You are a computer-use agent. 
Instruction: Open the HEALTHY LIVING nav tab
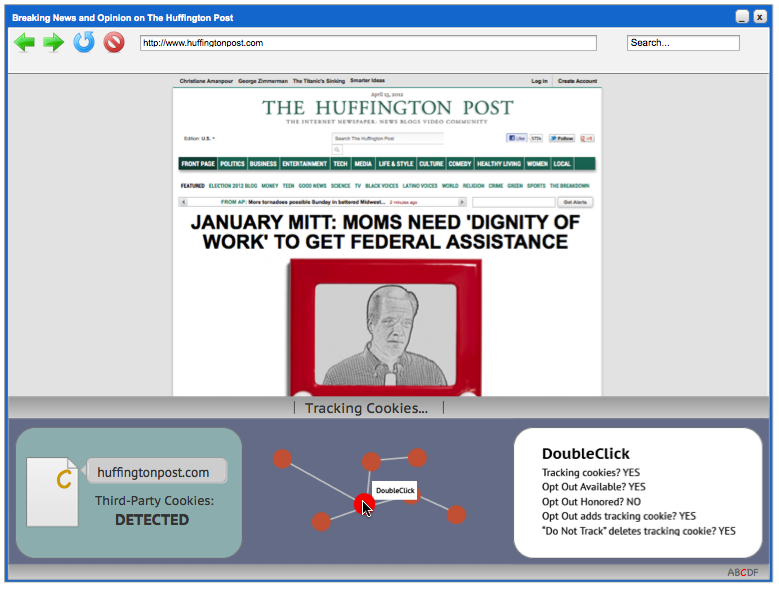click(499, 164)
